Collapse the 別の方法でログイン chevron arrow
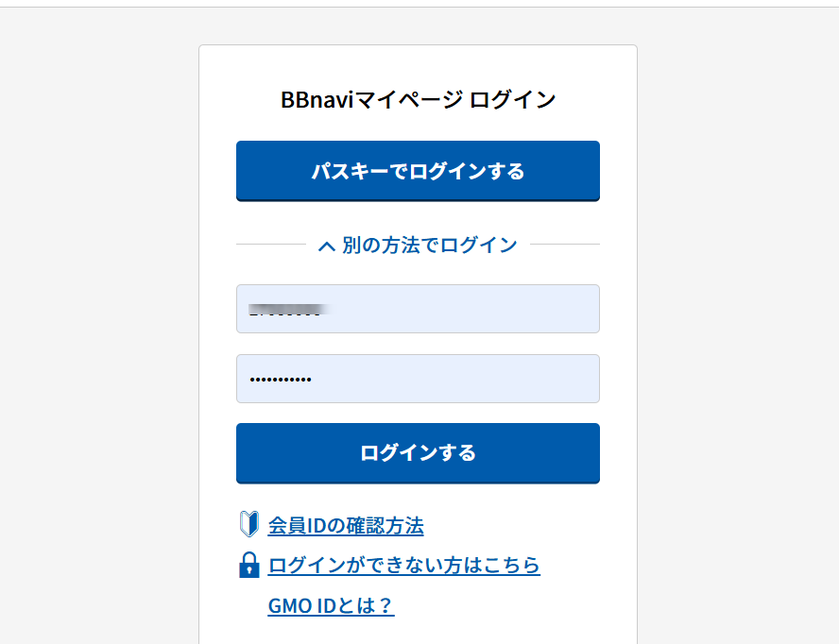The image size is (839, 644). tap(326, 246)
